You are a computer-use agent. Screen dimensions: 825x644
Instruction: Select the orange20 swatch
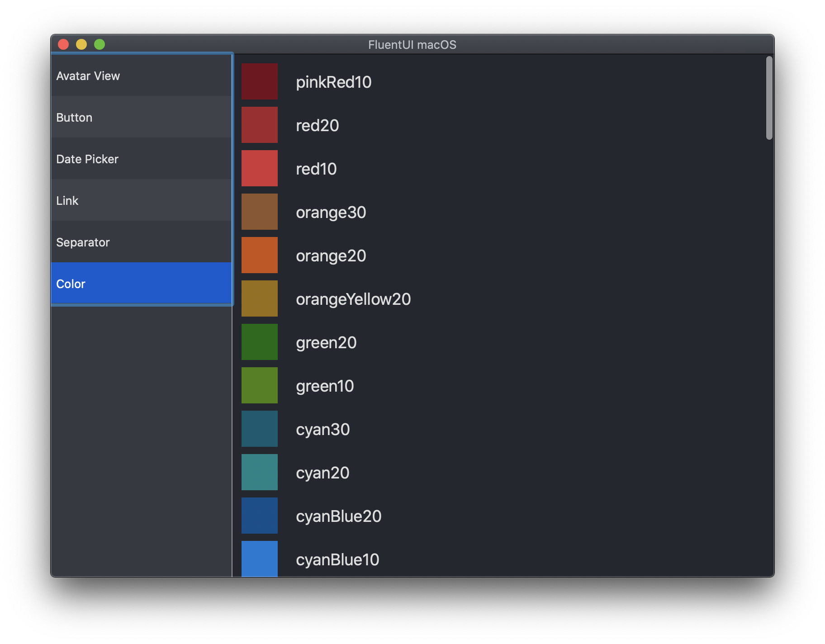coord(260,255)
